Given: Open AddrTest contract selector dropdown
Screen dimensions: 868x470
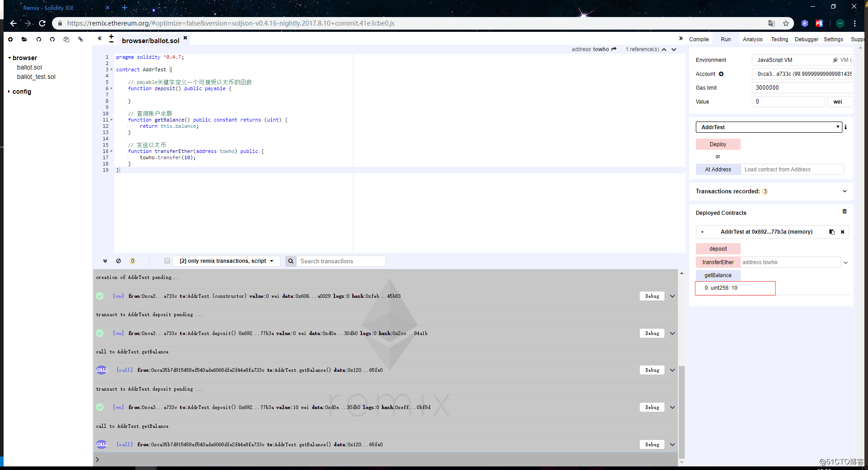Looking at the screenshot, I should tap(769, 127).
